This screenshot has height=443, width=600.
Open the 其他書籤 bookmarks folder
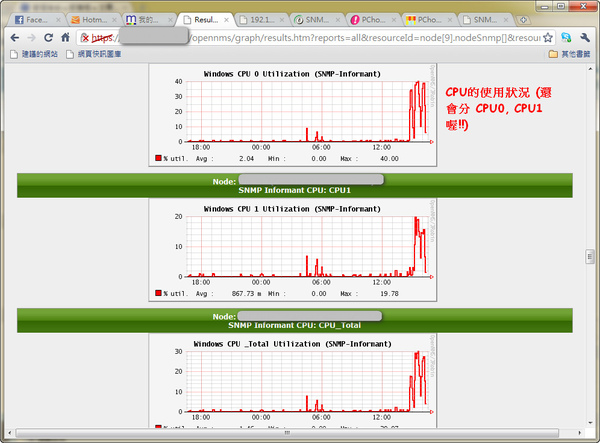569,54
